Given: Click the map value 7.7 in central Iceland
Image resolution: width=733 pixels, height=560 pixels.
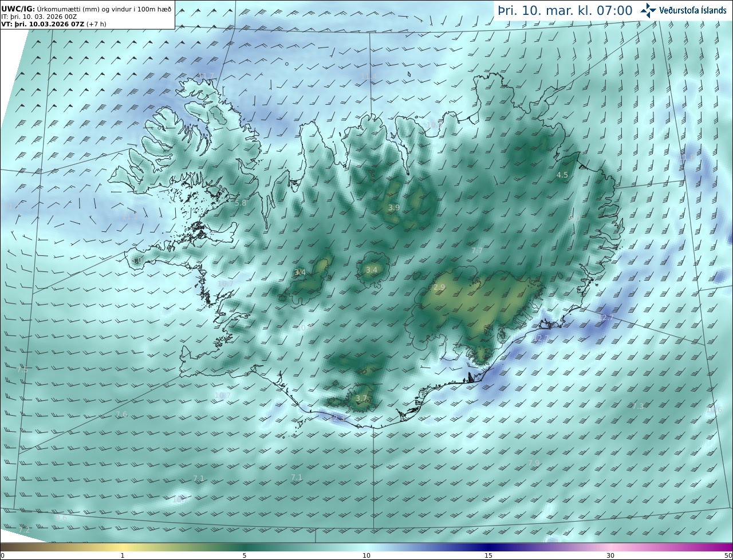Looking at the screenshot, I should [x=476, y=250].
